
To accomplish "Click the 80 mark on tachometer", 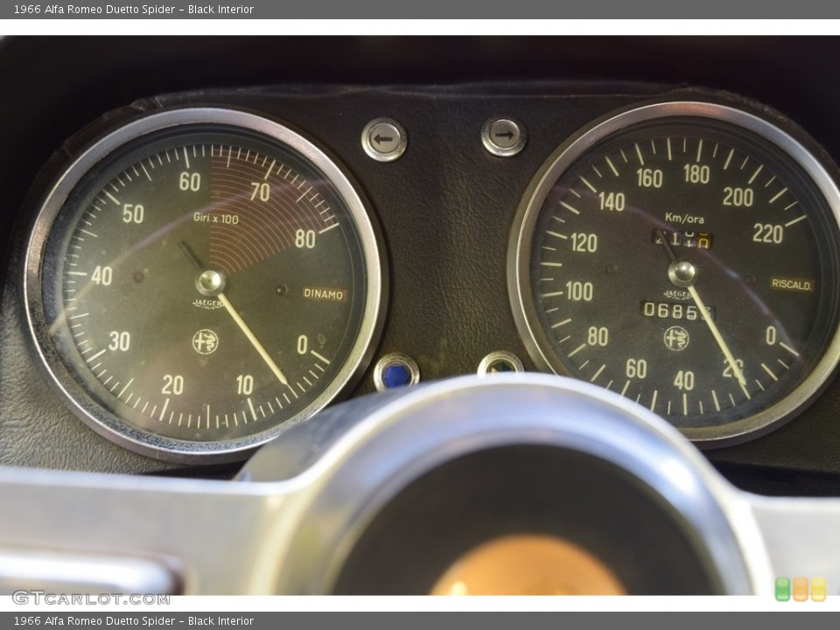I will coord(304,238).
